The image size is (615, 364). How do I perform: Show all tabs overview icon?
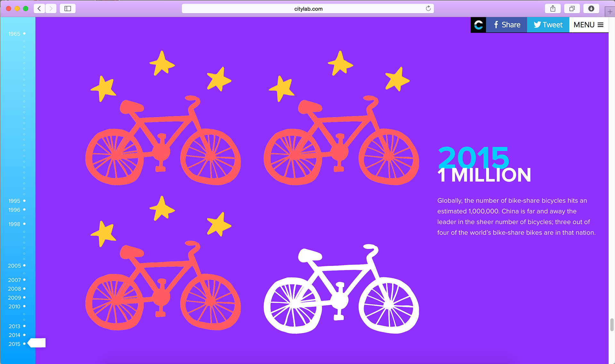pos(572,9)
